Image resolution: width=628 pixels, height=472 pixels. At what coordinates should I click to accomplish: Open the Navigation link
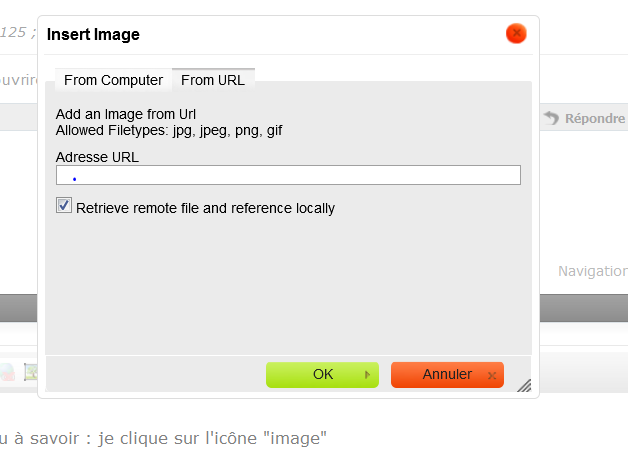(592, 271)
